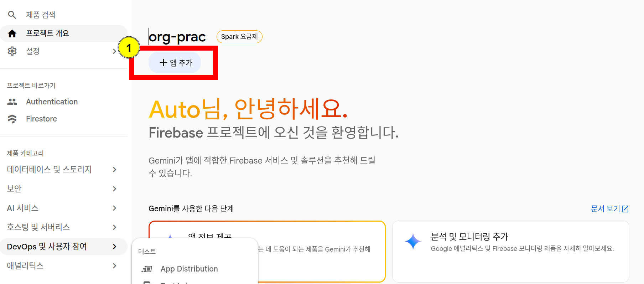The image size is (644, 284).
Task: Click the settings gear icon
Action: 12,51
